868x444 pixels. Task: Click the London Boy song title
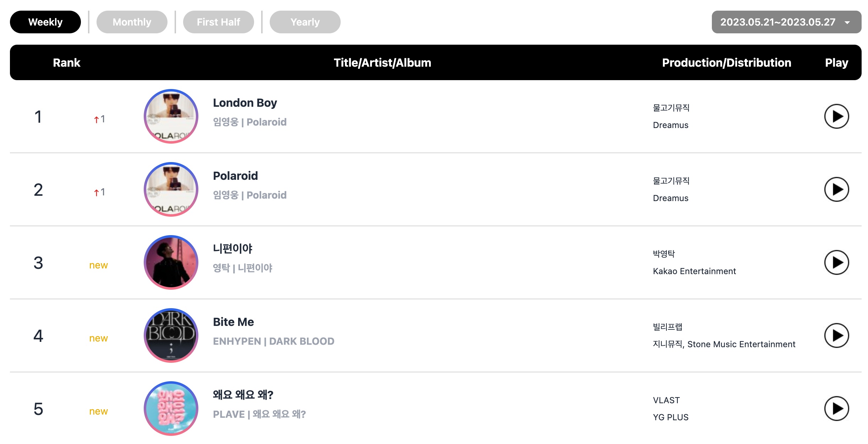tap(245, 103)
